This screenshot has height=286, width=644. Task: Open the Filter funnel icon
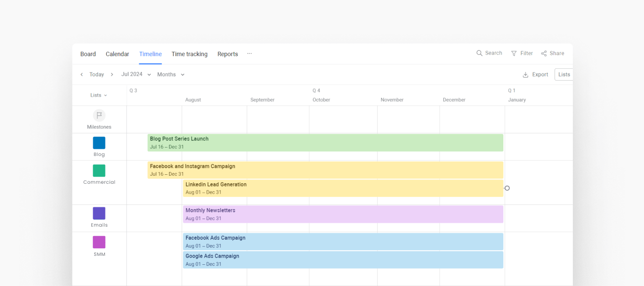pyautogui.click(x=514, y=54)
